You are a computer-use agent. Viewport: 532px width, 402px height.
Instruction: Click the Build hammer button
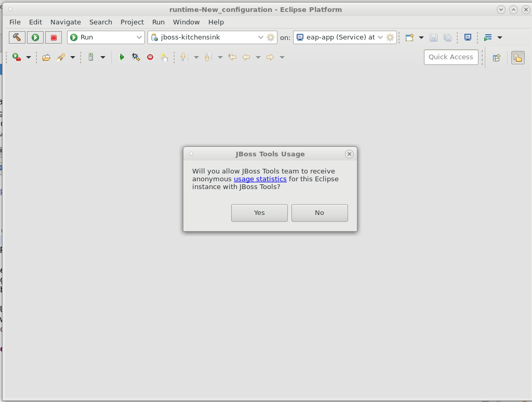17,37
